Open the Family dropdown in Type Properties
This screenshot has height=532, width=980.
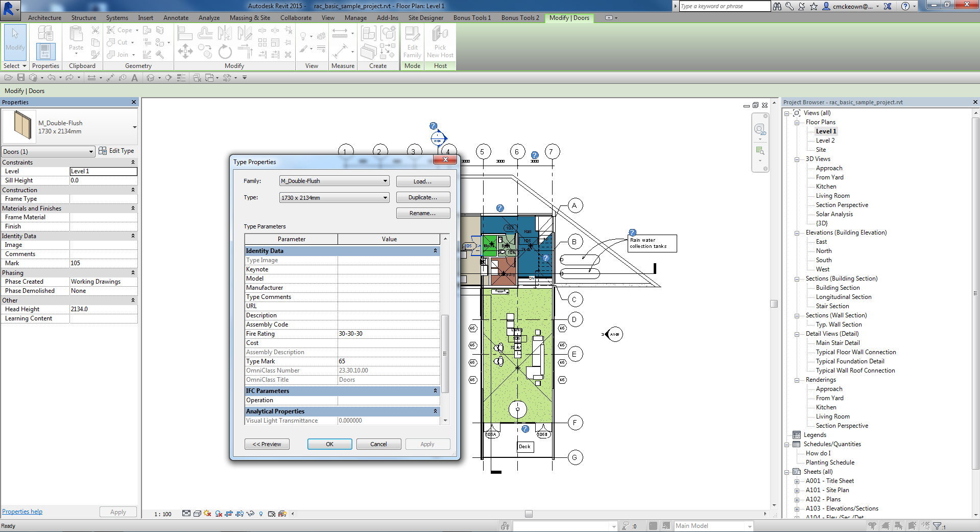(385, 181)
